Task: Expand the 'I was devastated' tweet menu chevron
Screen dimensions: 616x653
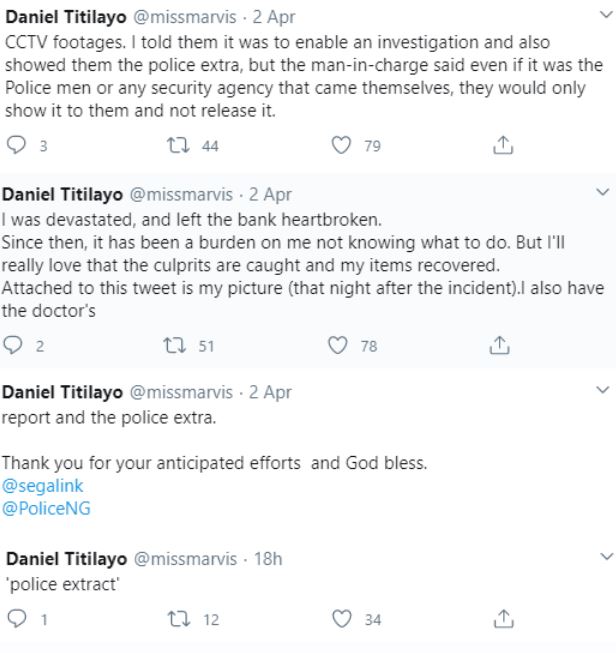Action: click(601, 191)
